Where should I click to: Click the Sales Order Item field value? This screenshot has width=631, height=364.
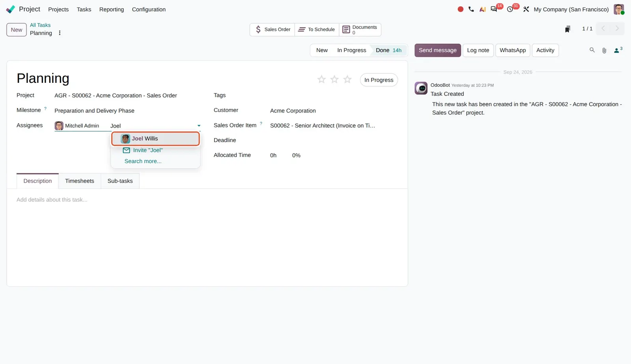pos(323,126)
